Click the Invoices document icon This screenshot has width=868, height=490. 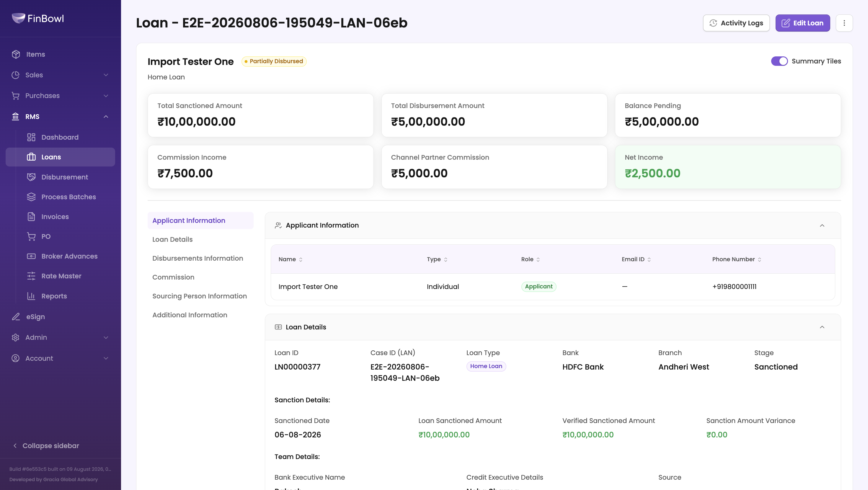pyautogui.click(x=31, y=217)
